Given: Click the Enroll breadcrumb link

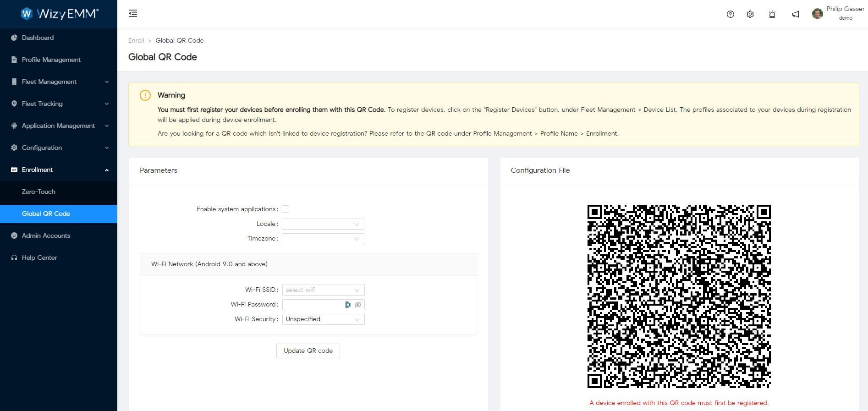Looking at the screenshot, I should click(x=136, y=40).
